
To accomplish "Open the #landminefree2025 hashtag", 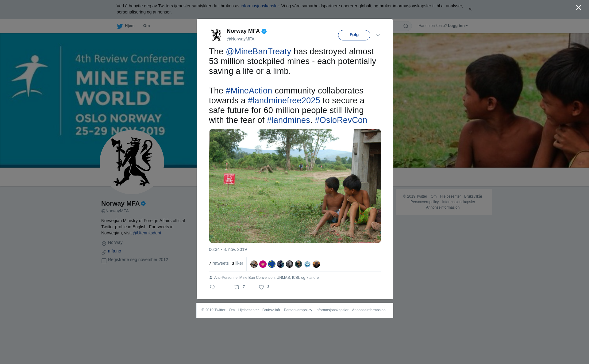I will (x=284, y=100).
